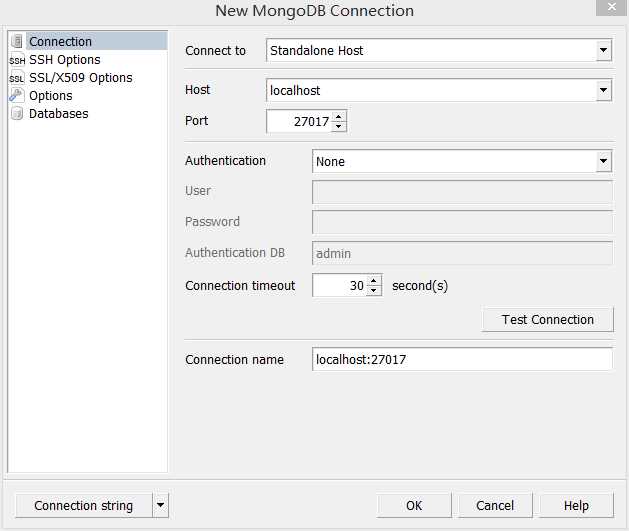Click the Connection string button

pos(83,505)
